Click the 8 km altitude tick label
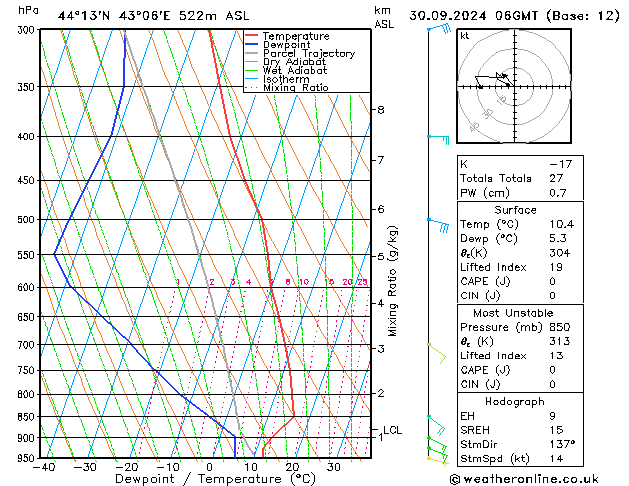Viewport: 629px width, 486px height. click(381, 109)
